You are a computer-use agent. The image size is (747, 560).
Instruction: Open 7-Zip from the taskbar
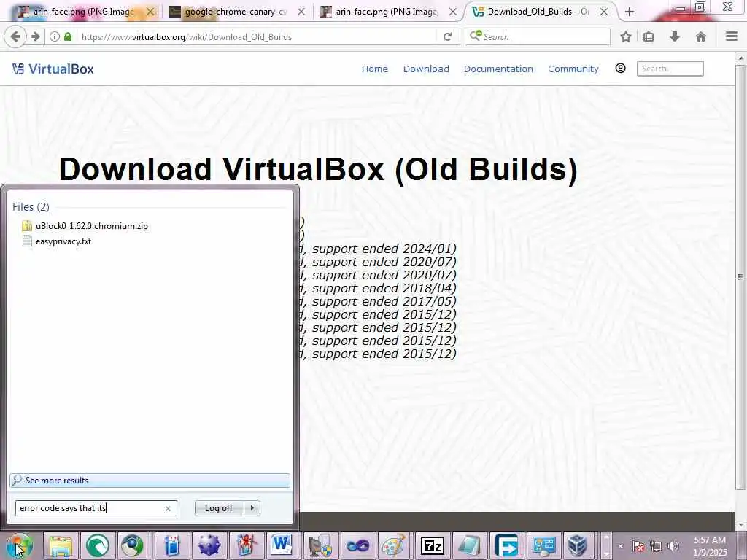click(x=432, y=546)
